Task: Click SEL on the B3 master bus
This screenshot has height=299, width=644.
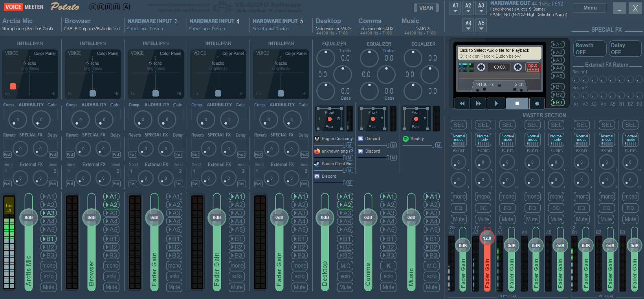Action: coord(630,125)
